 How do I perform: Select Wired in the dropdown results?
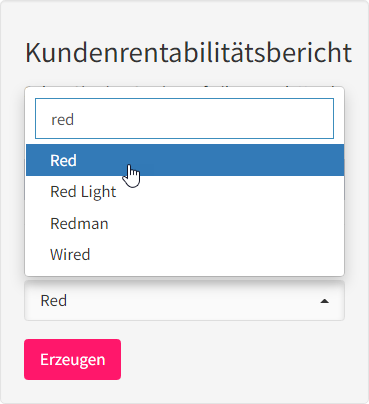[x=185, y=254]
